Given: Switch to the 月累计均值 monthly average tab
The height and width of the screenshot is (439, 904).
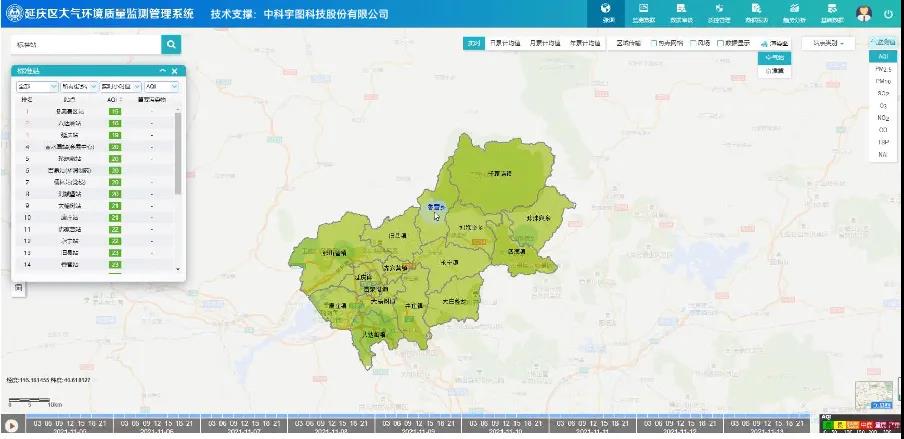Looking at the screenshot, I should click(x=545, y=43).
